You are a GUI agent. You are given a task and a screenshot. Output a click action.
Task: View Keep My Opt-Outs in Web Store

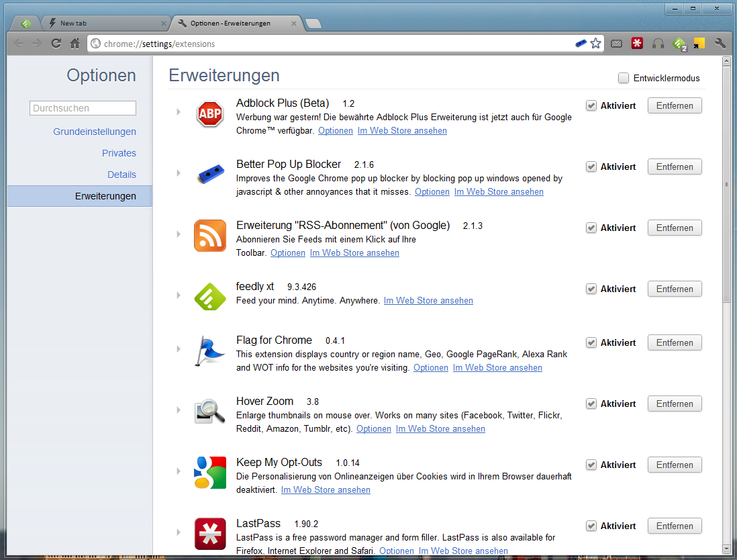(x=326, y=490)
